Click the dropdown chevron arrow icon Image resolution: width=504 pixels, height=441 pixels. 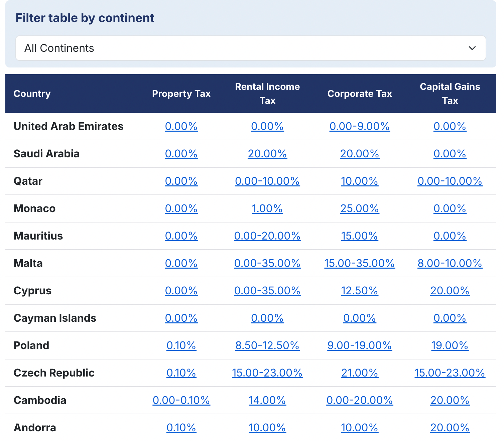[x=472, y=48]
